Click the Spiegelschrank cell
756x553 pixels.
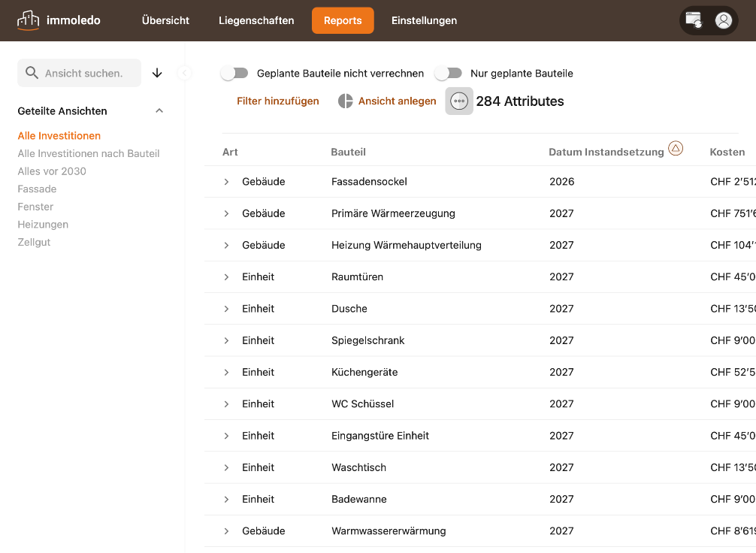[x=368, y=341]
